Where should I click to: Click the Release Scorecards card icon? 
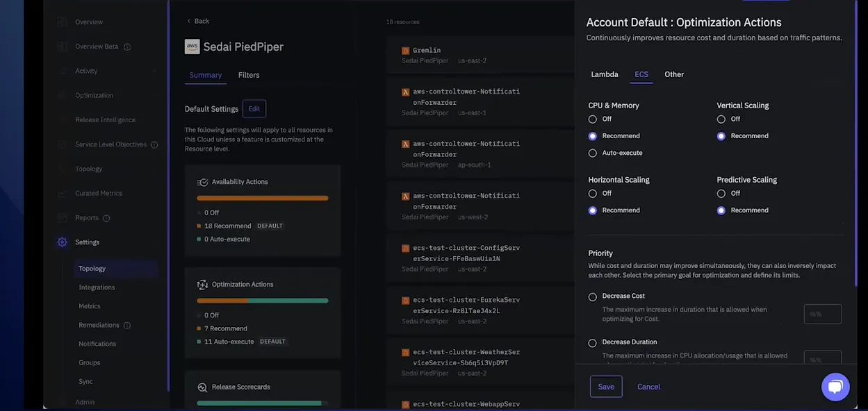pyautogui.click(x=202, y=387)
